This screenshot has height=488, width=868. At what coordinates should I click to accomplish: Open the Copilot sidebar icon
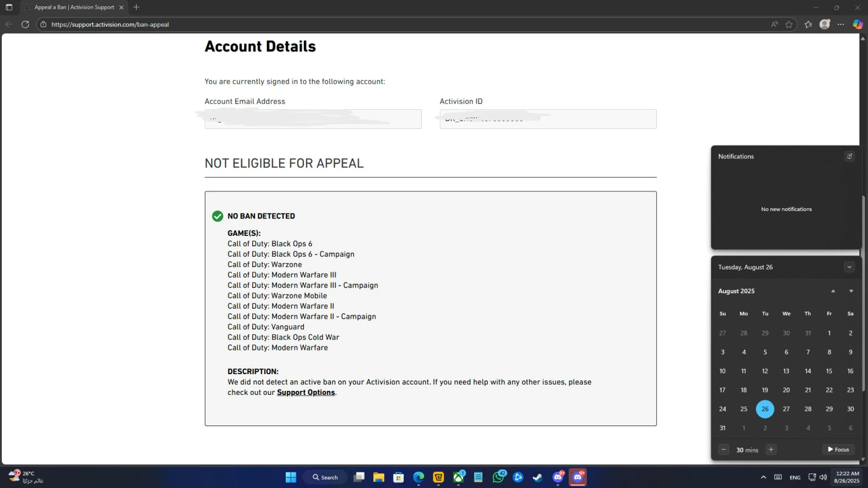point(858,24)
